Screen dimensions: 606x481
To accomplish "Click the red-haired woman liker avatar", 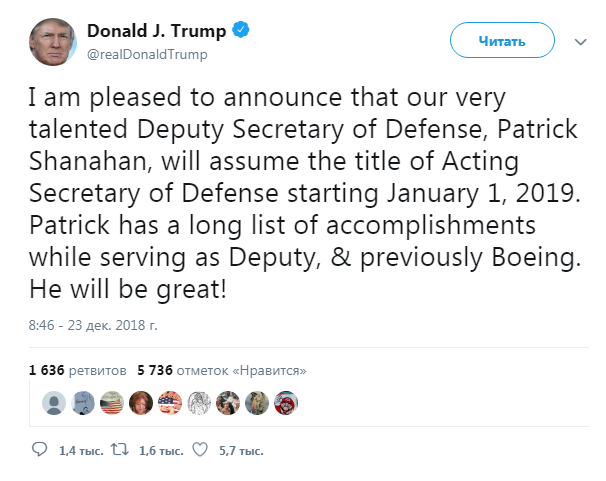I will (x=141, y=402).
